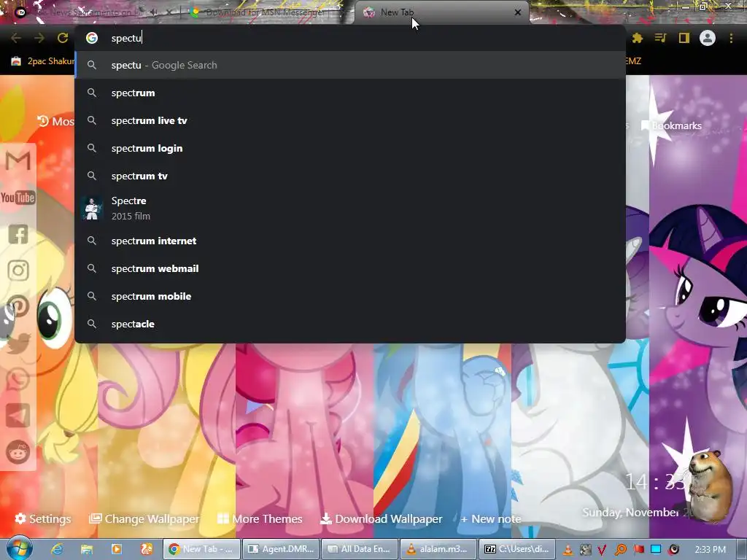The height and width of the screenshot is (560, 747).
Task: Open the media controls playlist icon
Action: [660, 38]
